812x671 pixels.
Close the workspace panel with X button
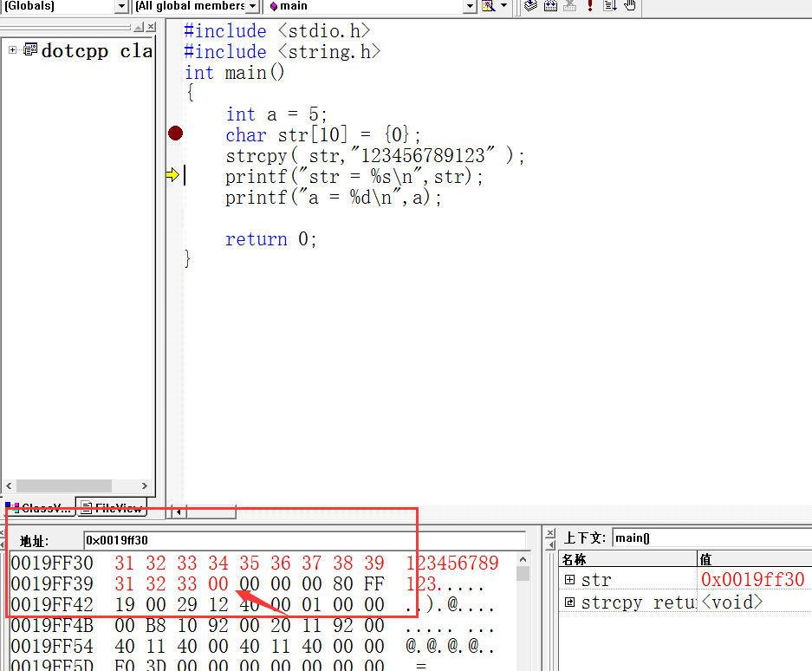150,27
